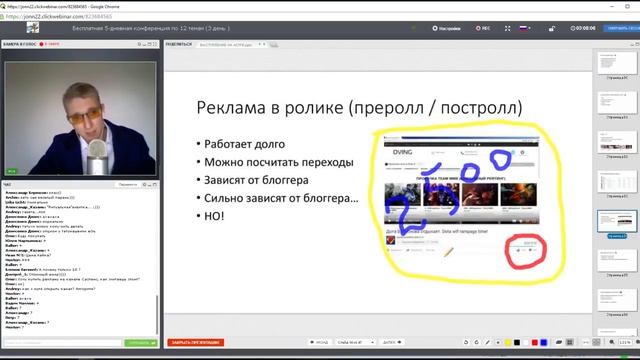Click the zoom percentage field

tap(625, 342)
